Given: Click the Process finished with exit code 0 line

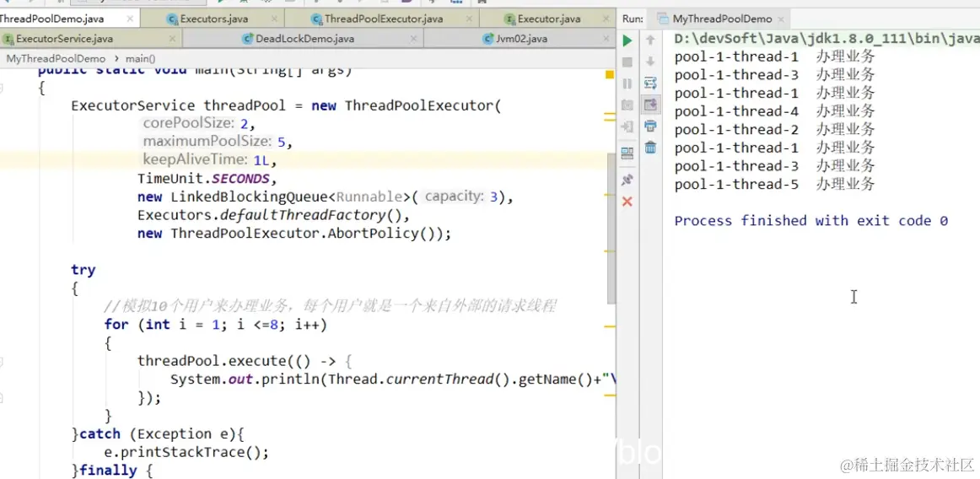Looking at the screenshot, I should point(811,220).
